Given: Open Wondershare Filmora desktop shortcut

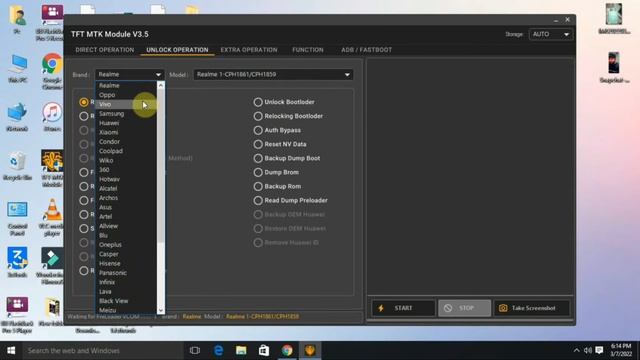Looking at the screenshot, I should (x=52, y=266).
